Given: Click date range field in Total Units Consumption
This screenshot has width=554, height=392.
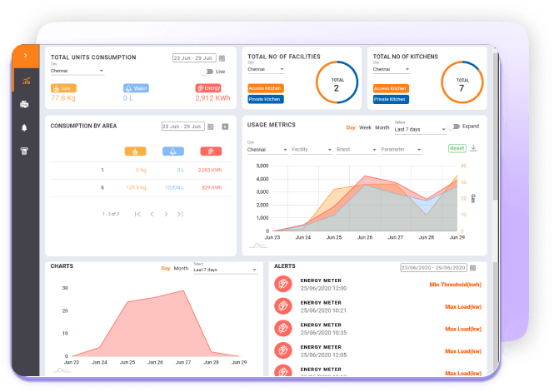Looking at the screenshot, I should point(194,58).
